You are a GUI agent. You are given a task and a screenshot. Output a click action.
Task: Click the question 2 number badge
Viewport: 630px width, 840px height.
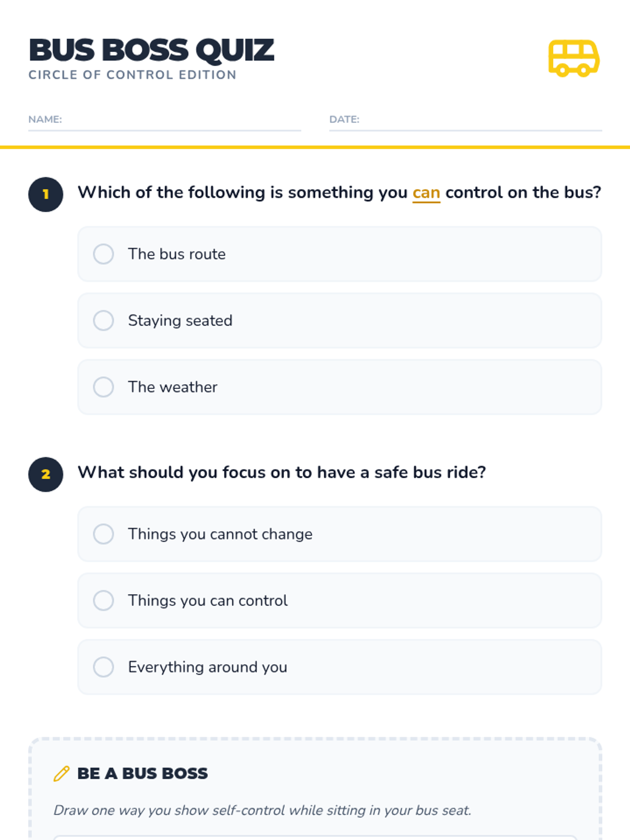point(46,474)
